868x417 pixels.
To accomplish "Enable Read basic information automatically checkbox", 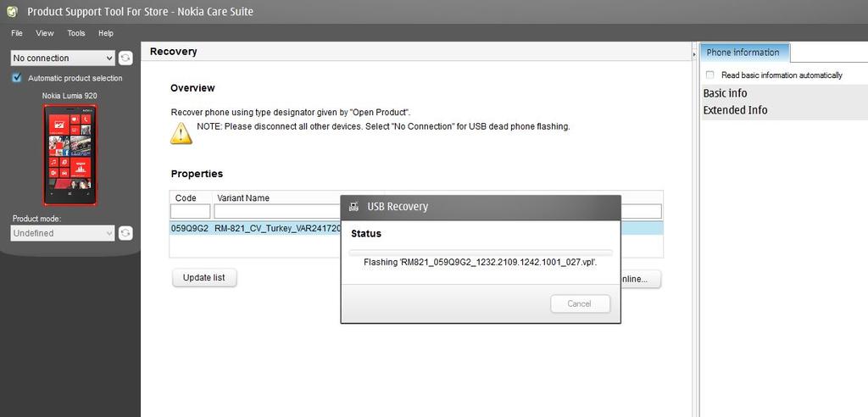I will (x=709, y=75).
